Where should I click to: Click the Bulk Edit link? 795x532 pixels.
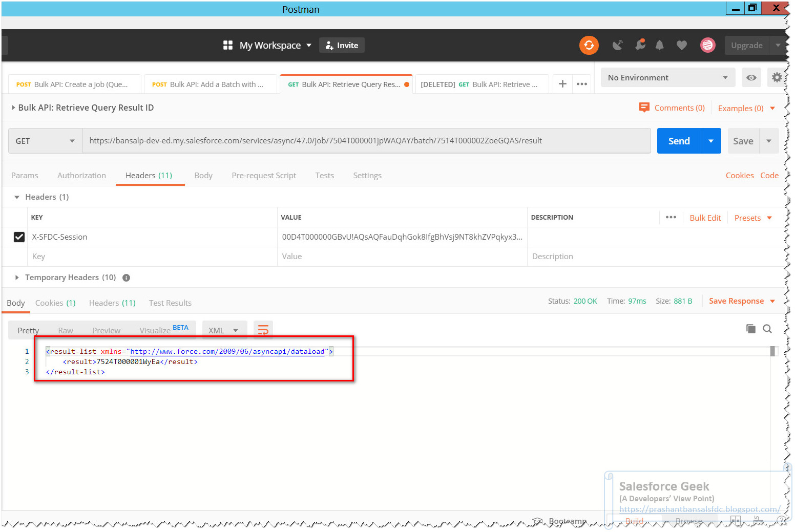tap(705, 218)
